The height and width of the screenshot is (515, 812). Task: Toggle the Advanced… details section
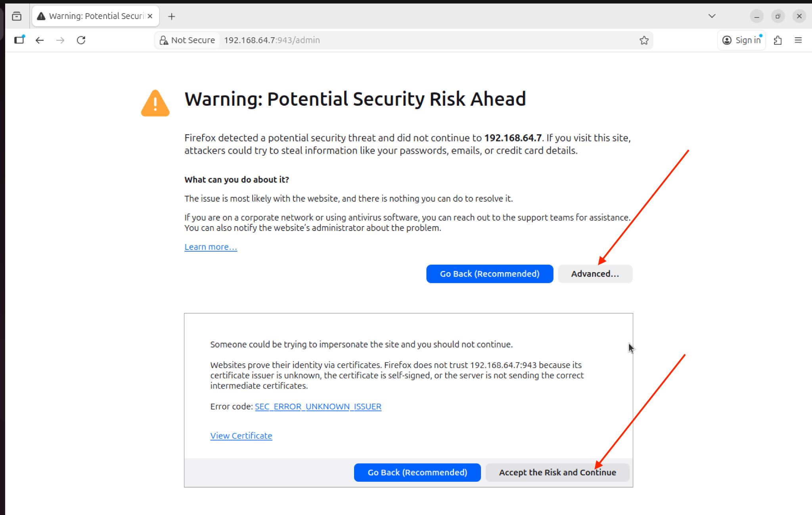[595, 274]
